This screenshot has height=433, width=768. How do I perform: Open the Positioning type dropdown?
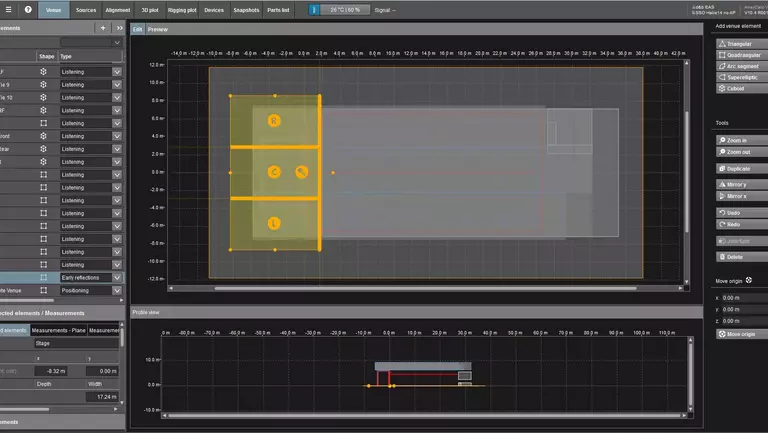pyautogui.click(x=117, y=290)
